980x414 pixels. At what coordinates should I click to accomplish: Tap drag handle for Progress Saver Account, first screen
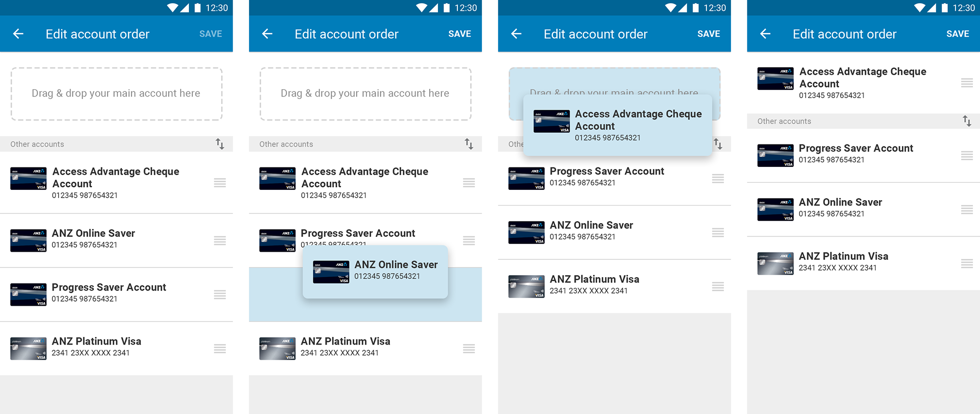(220, 295)
